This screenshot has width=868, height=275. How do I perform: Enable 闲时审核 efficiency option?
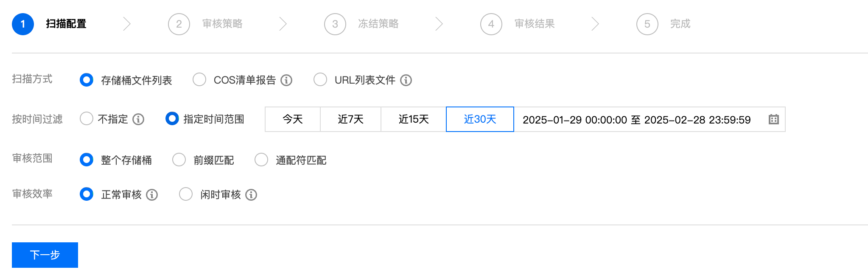click(186, 194)
